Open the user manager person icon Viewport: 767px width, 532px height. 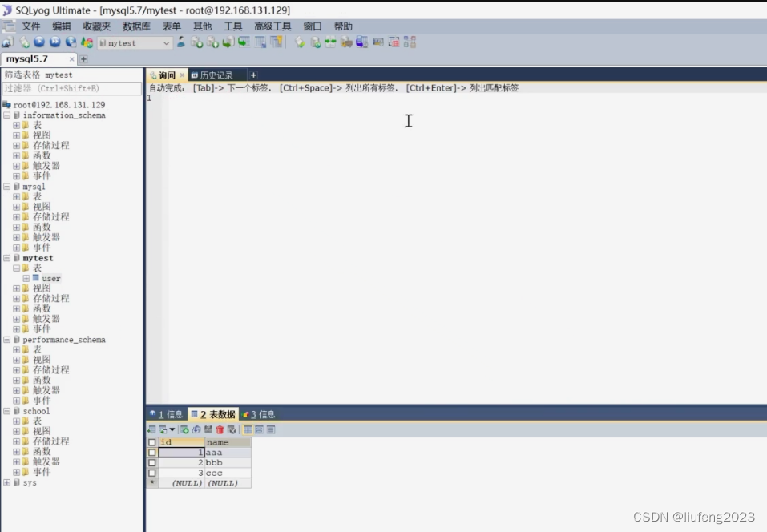click(x=181, y=42)
